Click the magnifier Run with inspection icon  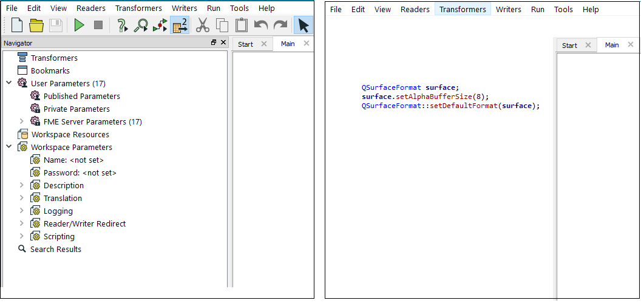pyautogui.click(x=141, y=26)
